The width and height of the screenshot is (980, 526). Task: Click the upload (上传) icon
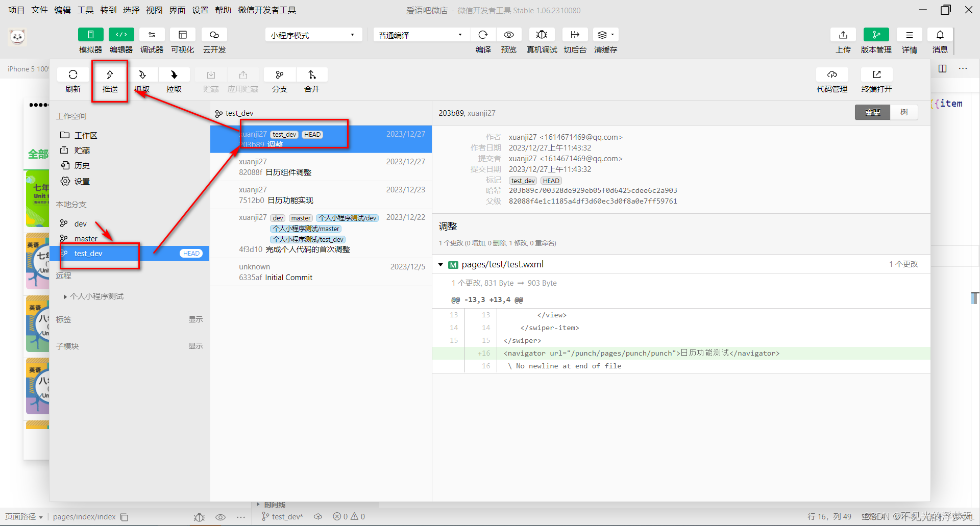[843, 35]
